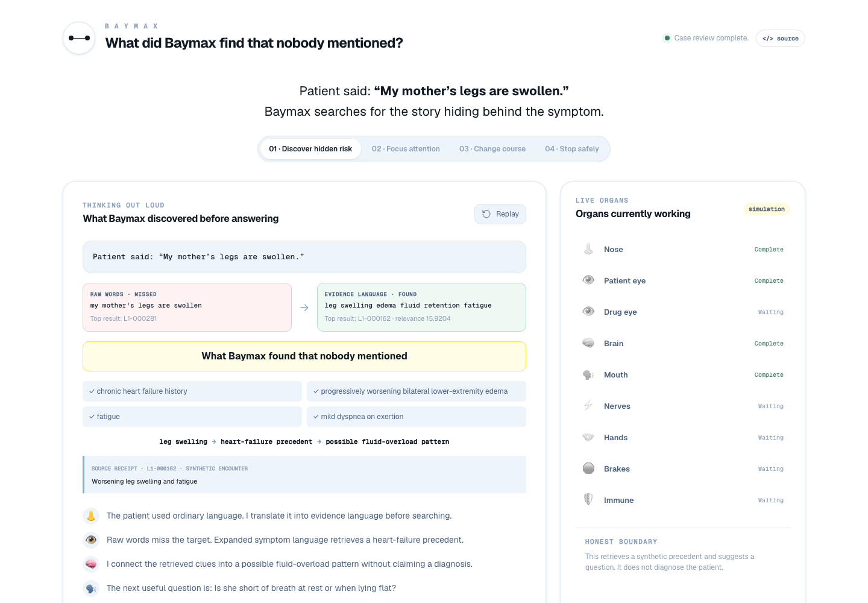Viewport: 868px width, 603px height.
Task: Click the 'Organs currently working' heading
Action: click(633, 214)
